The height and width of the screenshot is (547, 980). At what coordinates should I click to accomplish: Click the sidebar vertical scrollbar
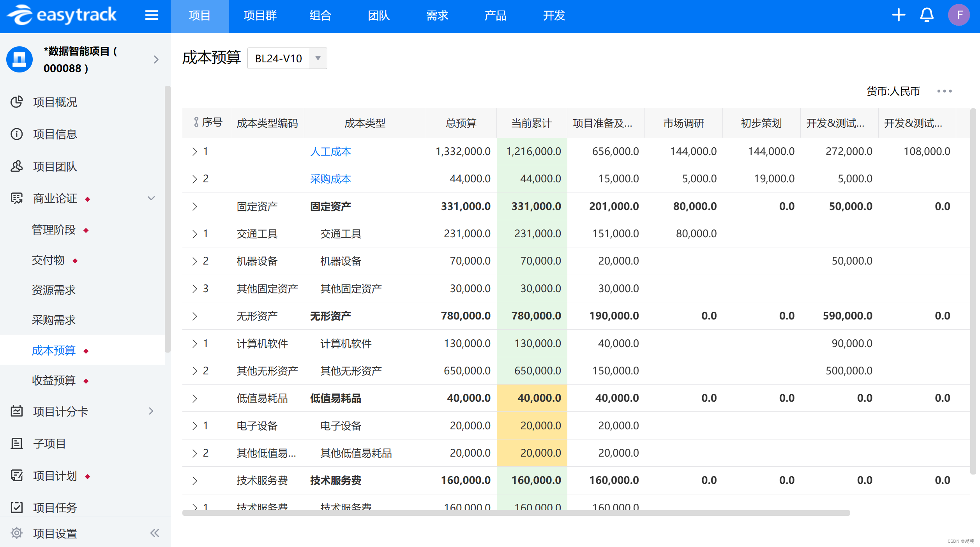click(168, 219)
